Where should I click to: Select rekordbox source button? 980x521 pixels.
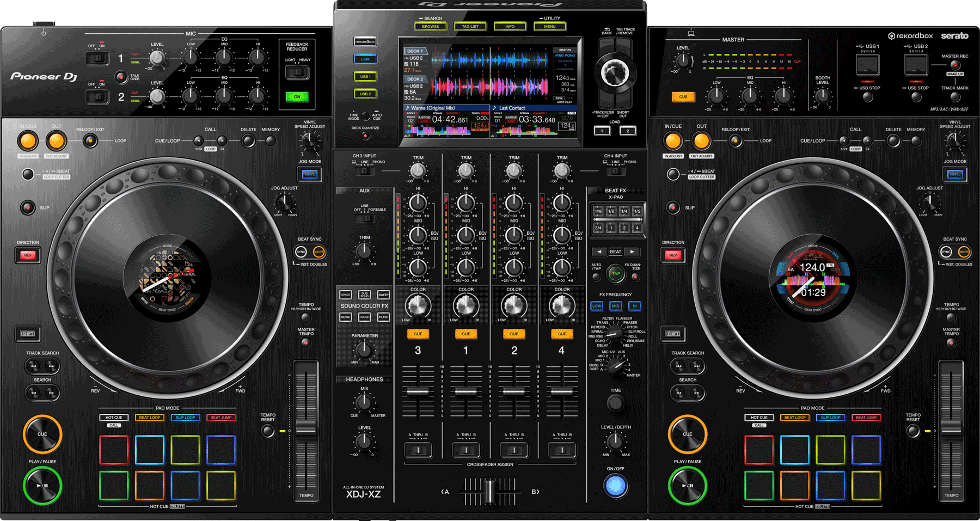[365, 41]
